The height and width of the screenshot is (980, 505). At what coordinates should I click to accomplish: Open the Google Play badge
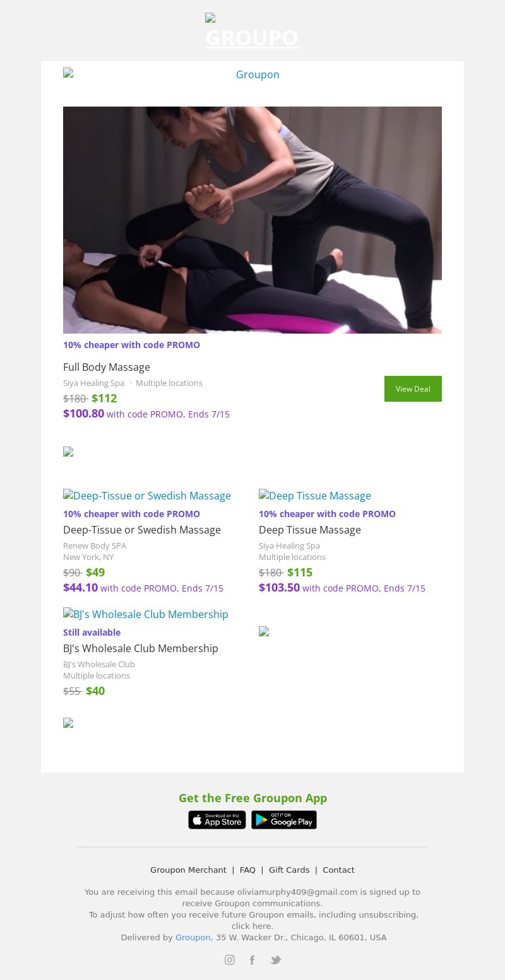(x=284, y=820)
